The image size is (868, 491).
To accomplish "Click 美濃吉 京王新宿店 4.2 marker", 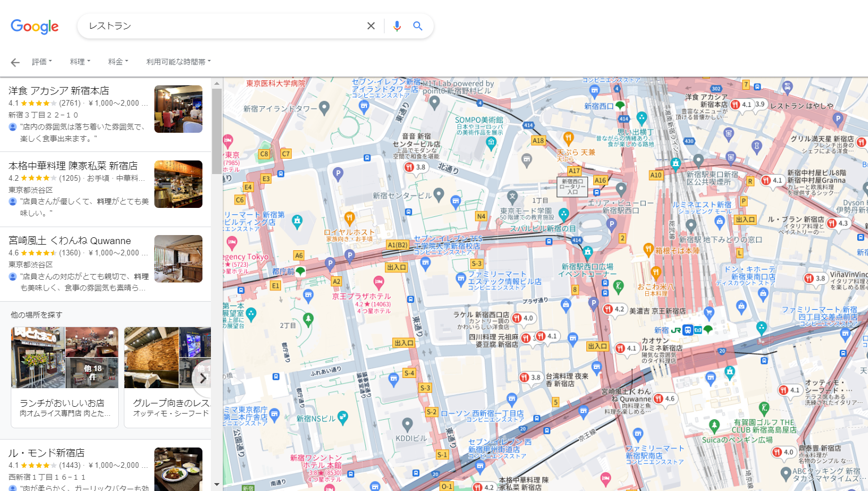I will tap(614, 309).
